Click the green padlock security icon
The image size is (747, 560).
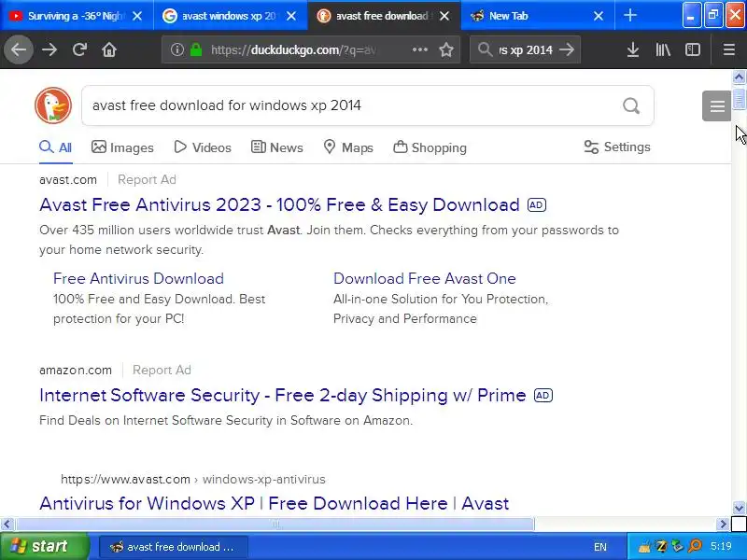[x=196, y=49]
